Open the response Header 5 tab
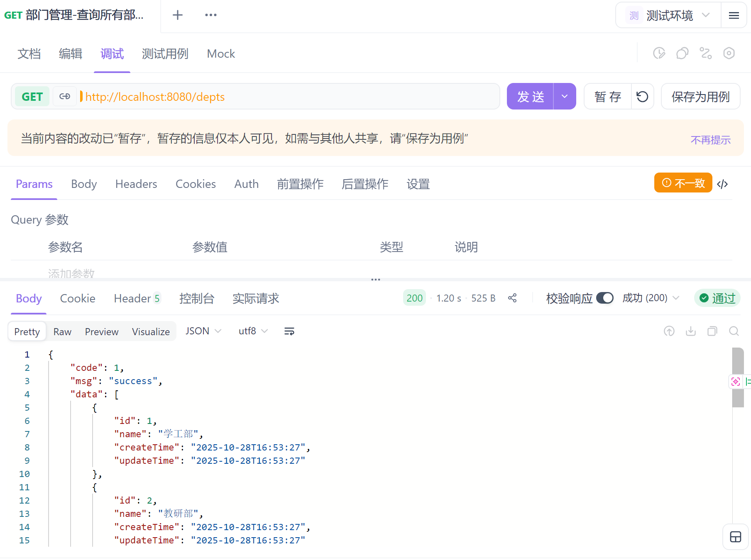751x560 pixels. [x=137, y=298]
